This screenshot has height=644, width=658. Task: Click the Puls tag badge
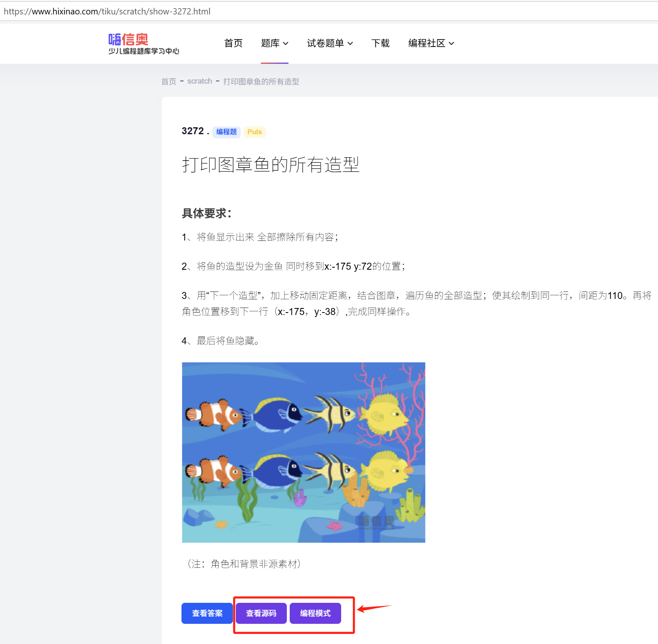coord(255,132)
